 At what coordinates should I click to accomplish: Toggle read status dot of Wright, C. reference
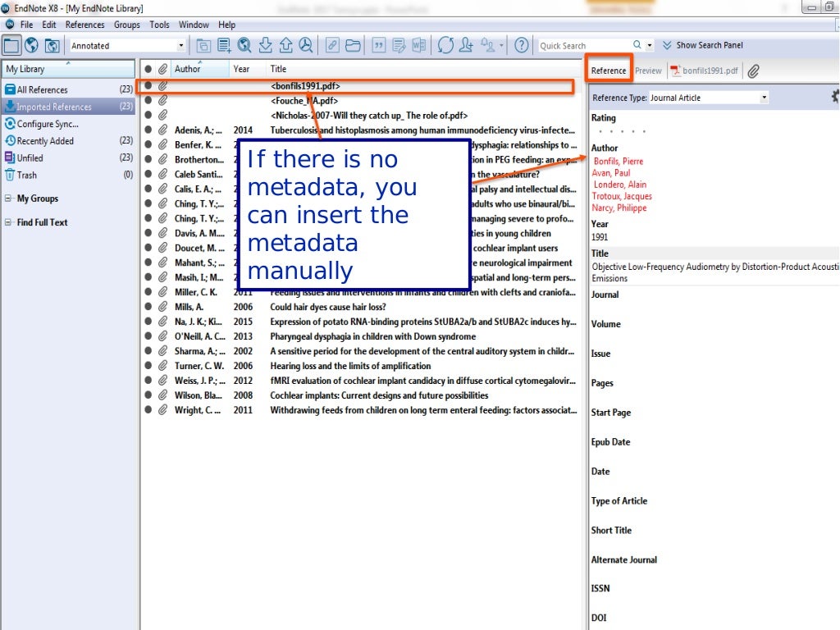[148, 410]
